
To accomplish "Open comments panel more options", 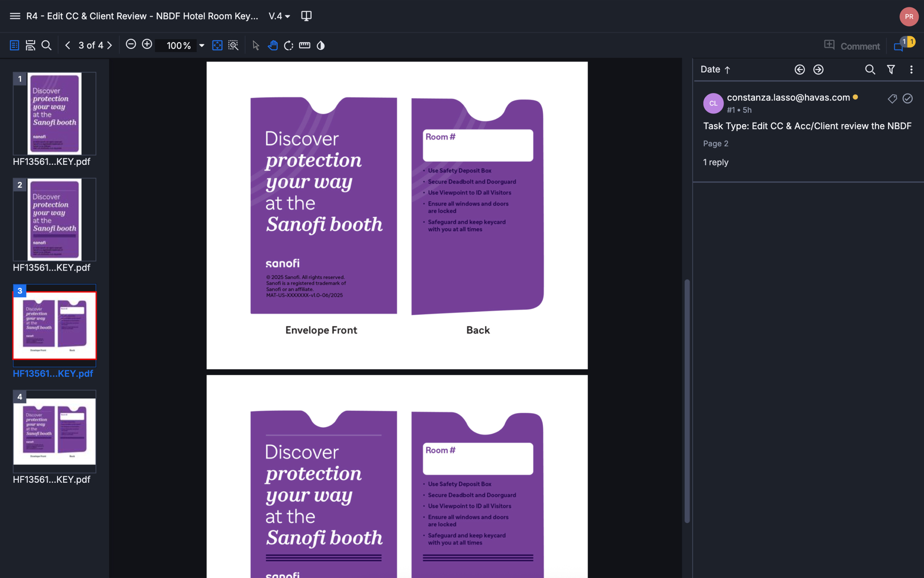I will click(x=911, y=70).
